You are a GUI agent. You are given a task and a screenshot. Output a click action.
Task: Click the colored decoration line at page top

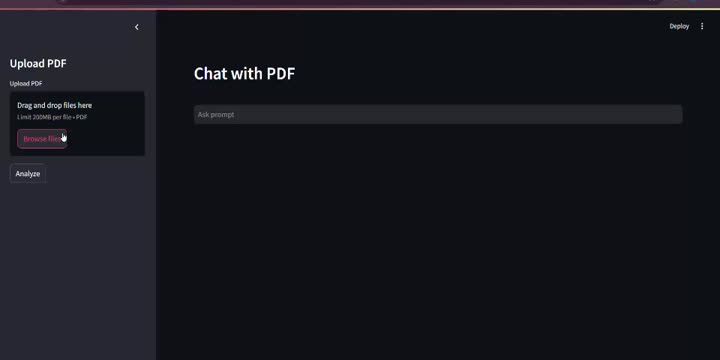pyautogui.click(x=360, y=9)
